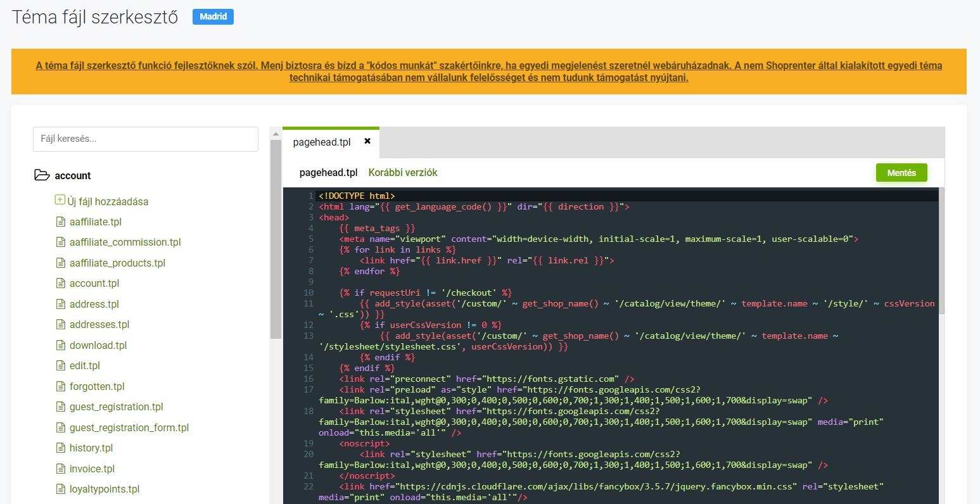The height and width of the screenshot is (504, 980).
Task: Close the pagehead.tpl tab with the X
Action: pos(367,141)
